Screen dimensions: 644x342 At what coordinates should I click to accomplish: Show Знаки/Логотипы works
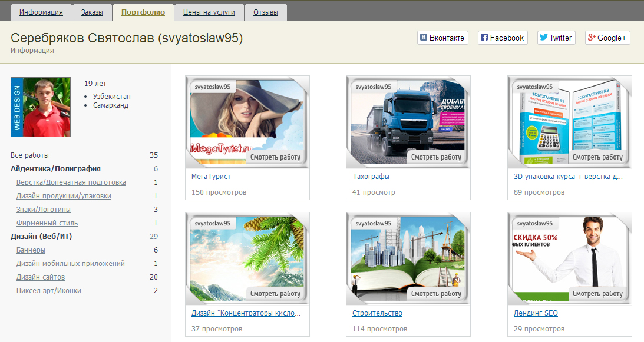pos(43,210)
